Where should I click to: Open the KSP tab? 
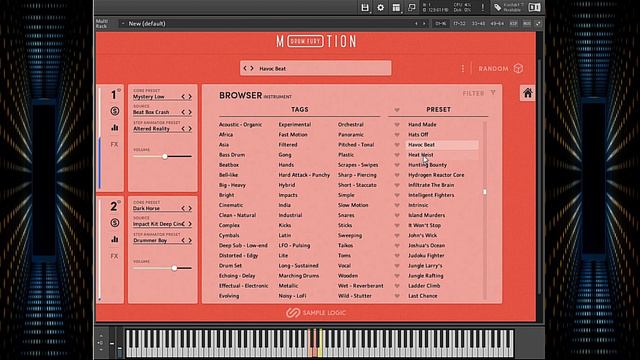pyautogui.click(x=513, y=24)
